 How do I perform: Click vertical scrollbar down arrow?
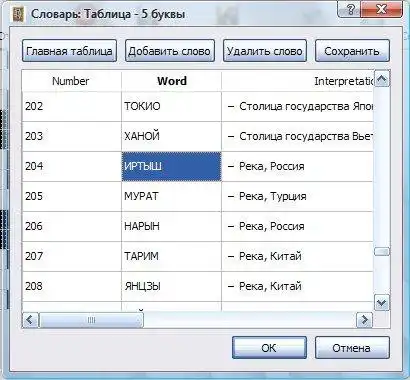click(382, 303)
